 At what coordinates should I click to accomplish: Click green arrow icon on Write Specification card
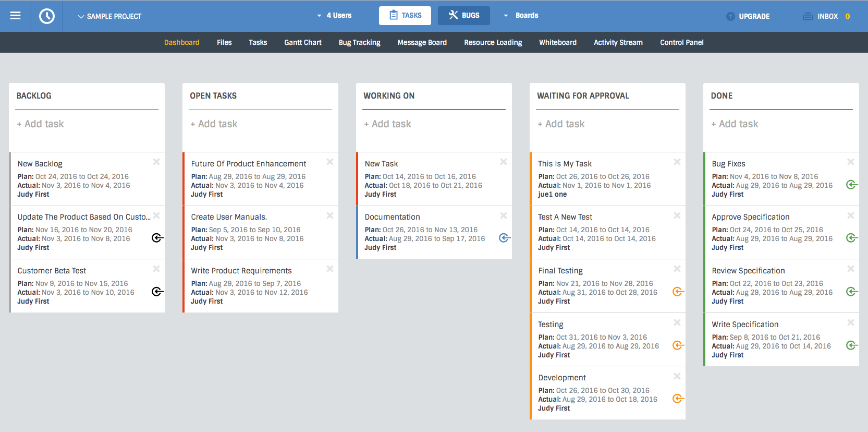(852, 345)
